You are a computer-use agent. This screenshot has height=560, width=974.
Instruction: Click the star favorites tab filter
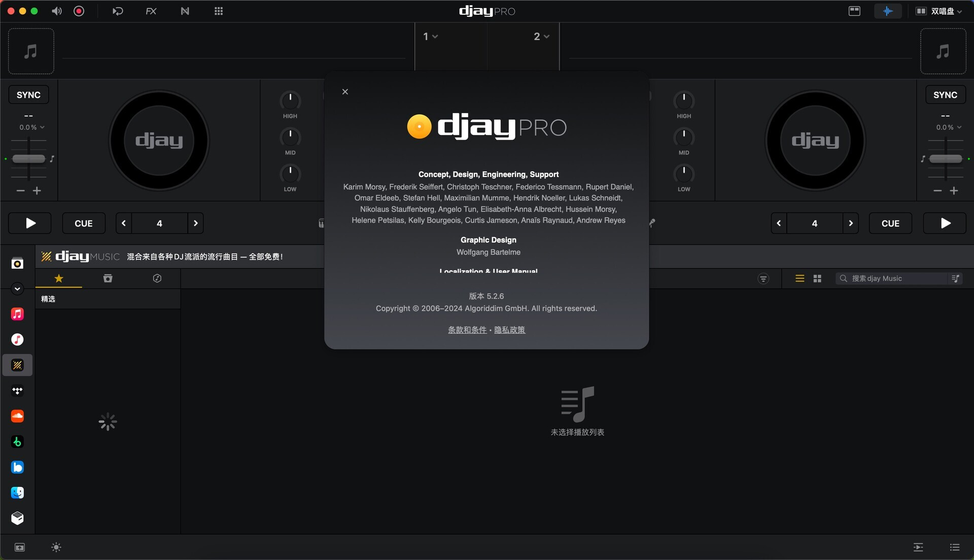(x=58, y=277)
